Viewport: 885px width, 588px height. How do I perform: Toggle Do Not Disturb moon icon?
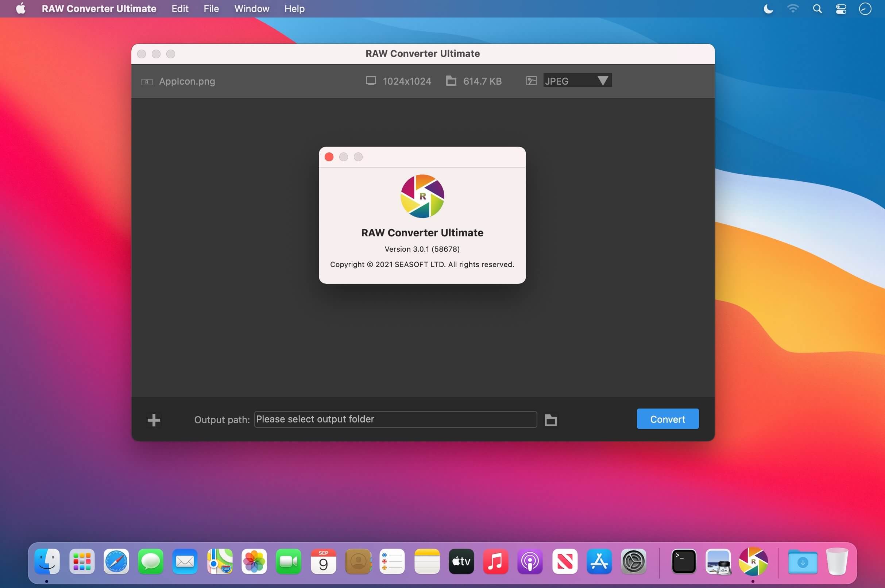coord(768,9)
